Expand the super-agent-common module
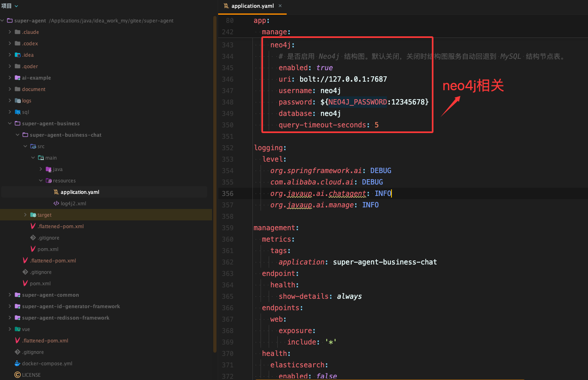 pyautogui.click(x=10, y=295)
